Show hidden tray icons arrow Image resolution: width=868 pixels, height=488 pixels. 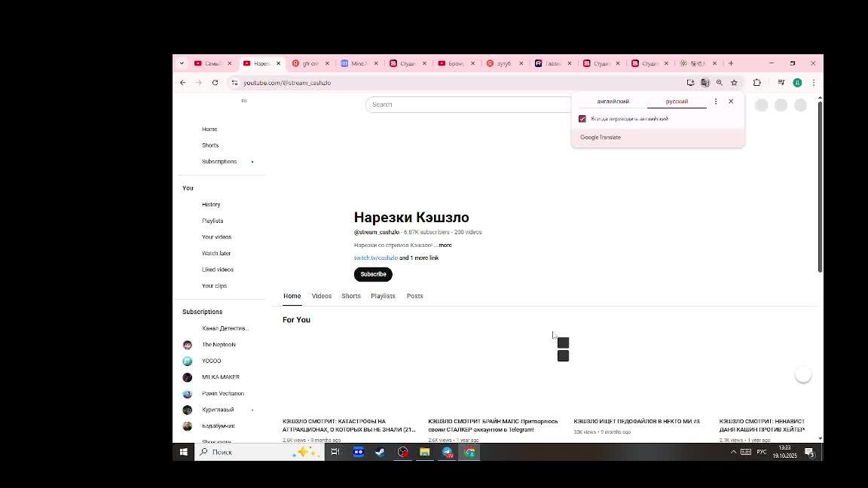733,452
